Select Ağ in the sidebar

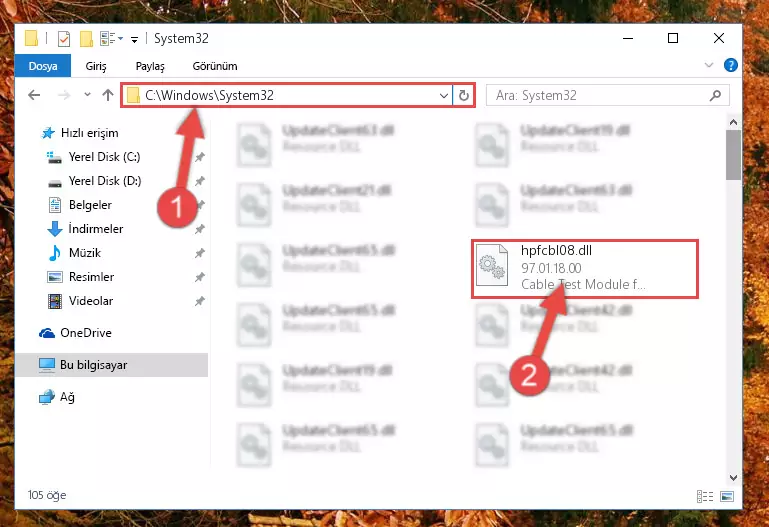pos(67,397)
